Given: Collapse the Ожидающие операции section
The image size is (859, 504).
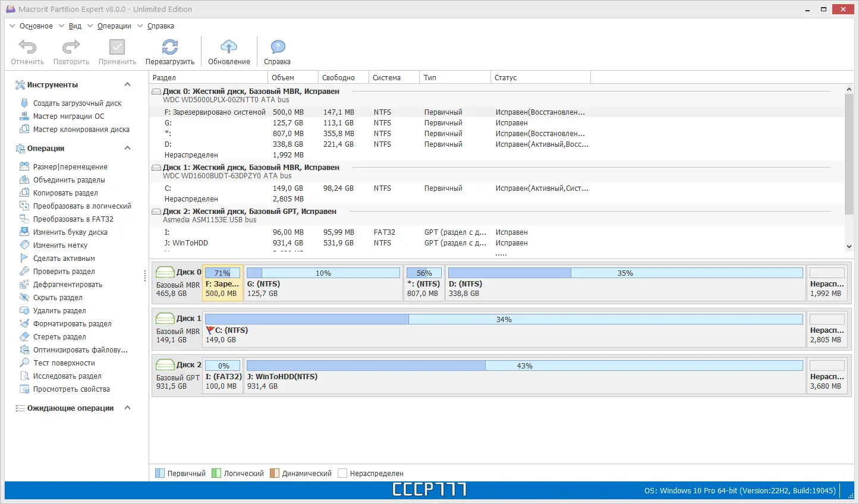Looking at the screenshot, I should [126, 408].
